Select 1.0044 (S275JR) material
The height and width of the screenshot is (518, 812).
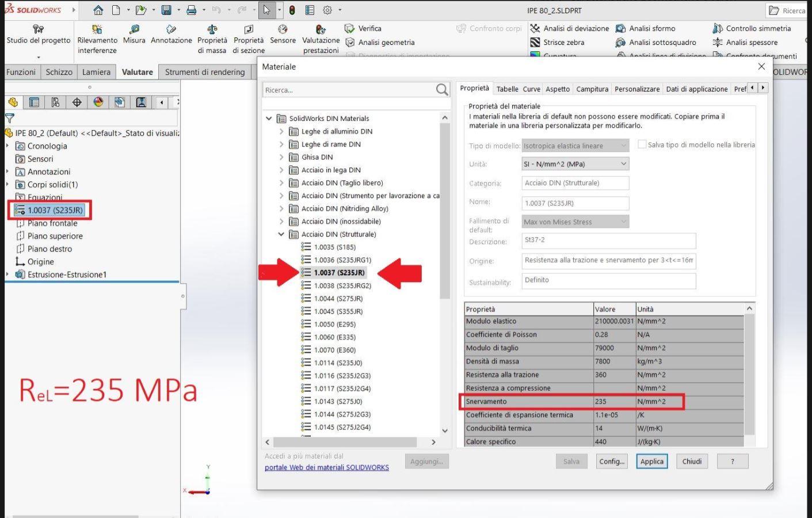pyautogui.click(x=338, y=299)
